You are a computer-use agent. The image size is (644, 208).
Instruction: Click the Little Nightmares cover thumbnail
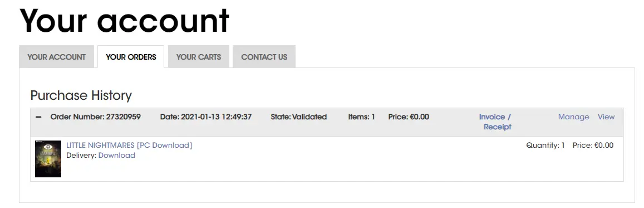[48, 159]
